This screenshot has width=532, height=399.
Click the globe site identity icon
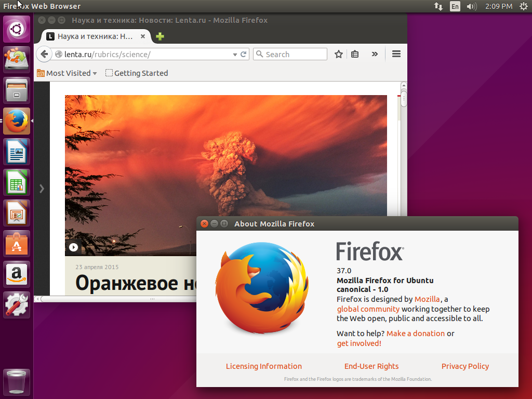(x=59, y=54)
